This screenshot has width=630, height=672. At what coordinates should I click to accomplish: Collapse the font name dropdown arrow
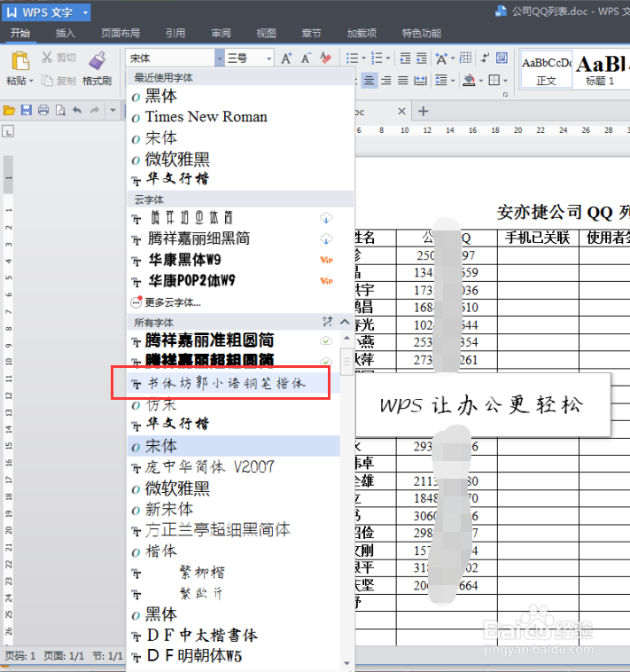coord(220,58)
